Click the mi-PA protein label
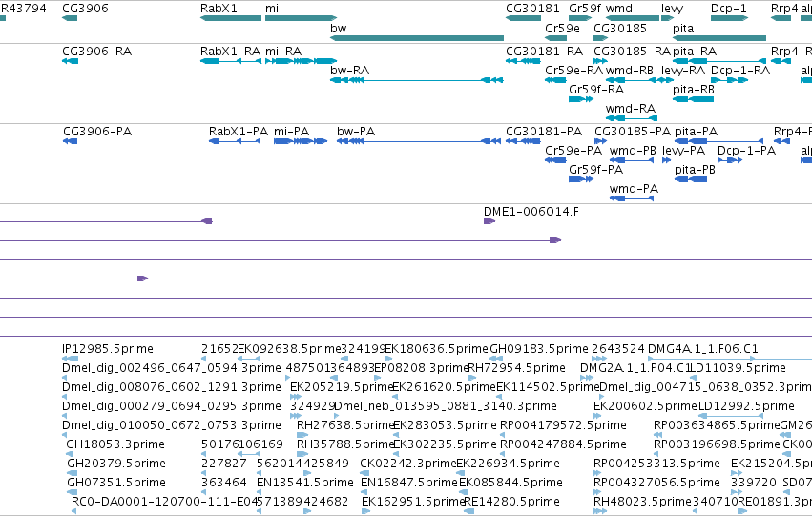The height and width of the screenshot is (516, 812). (292, 132)
